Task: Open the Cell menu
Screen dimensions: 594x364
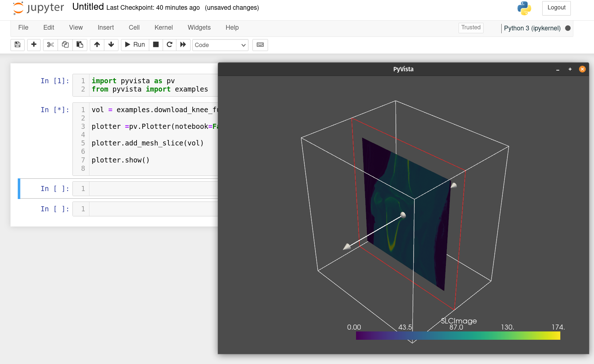Action: click(134, 27)
